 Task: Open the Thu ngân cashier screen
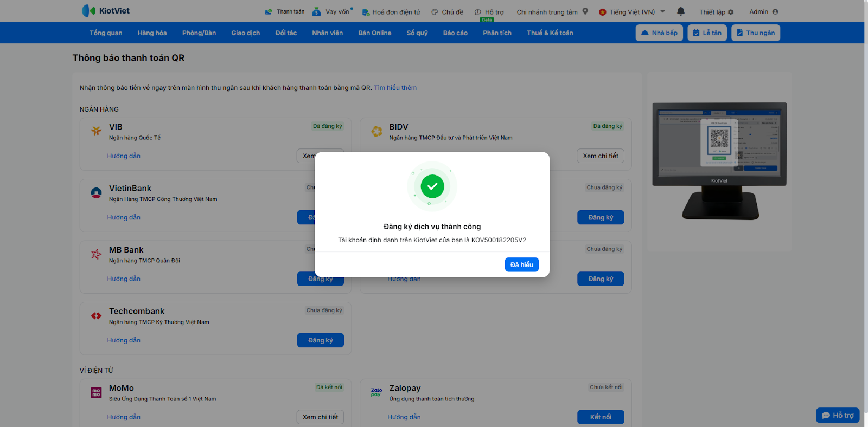[756, 33]
